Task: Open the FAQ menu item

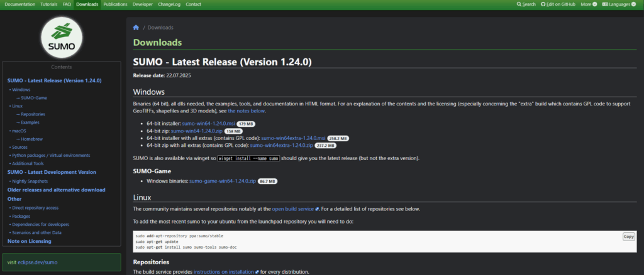Action: [67, 4]
